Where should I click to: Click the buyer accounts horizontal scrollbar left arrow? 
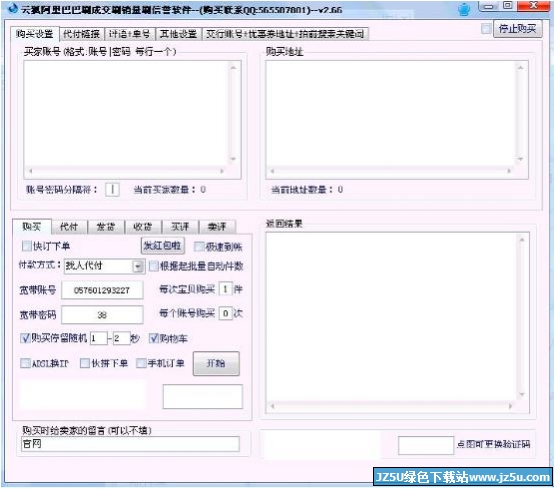coord(30,171)
